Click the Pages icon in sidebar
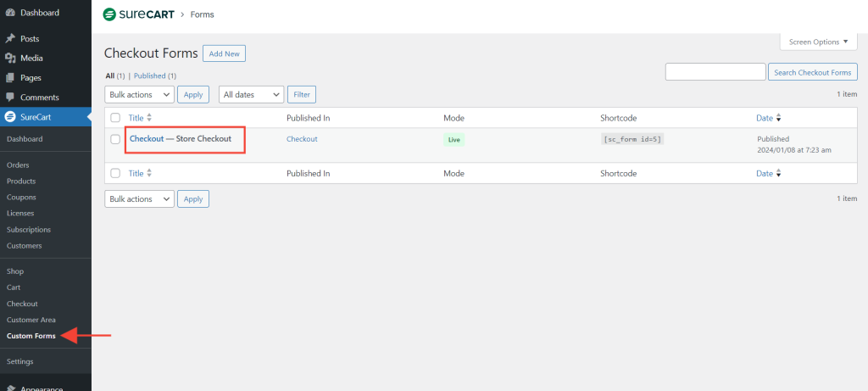868x391 pixels. click(10, 78)
